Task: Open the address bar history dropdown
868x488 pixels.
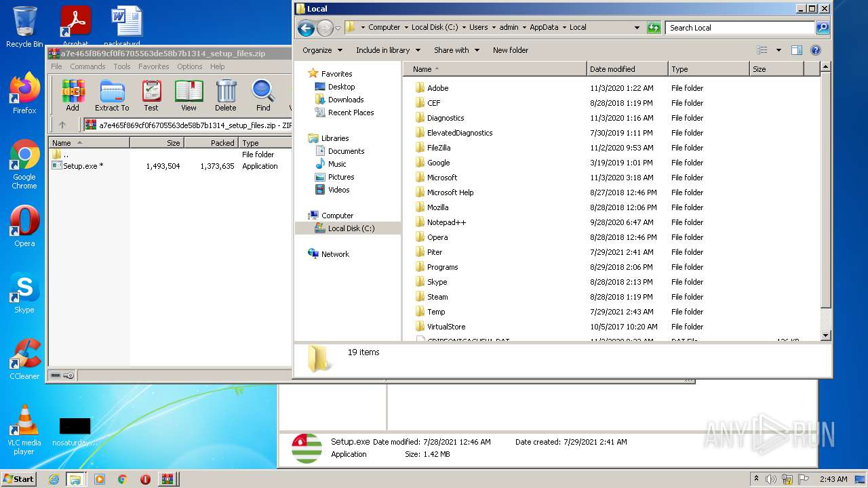Action: point(637,28)
